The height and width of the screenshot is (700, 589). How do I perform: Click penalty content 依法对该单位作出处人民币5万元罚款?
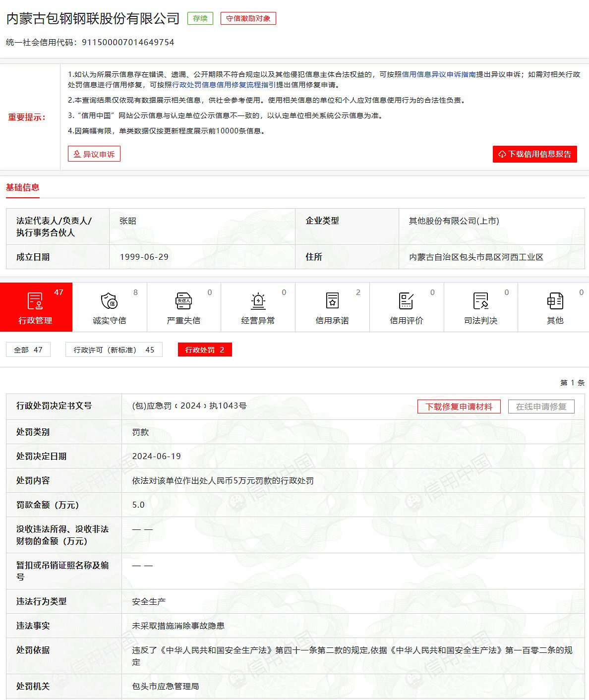click(223, 480)
